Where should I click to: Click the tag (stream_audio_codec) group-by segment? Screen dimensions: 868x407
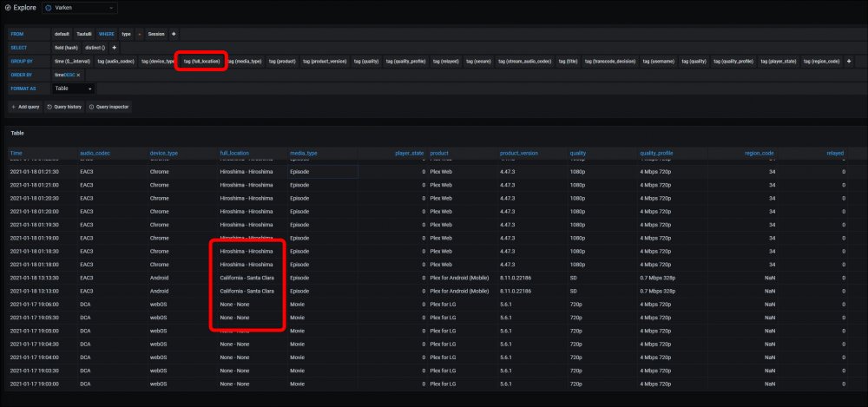[525, 62]
